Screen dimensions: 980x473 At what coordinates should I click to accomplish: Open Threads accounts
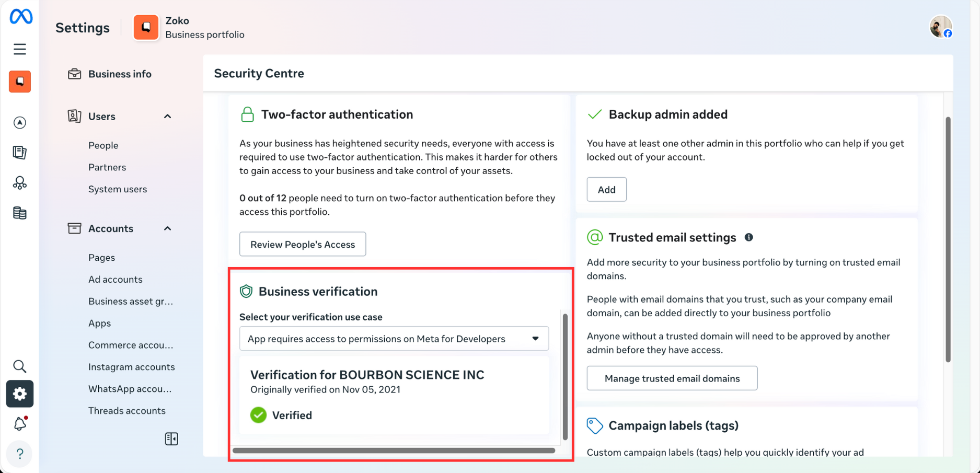click(x=126, y=411)
